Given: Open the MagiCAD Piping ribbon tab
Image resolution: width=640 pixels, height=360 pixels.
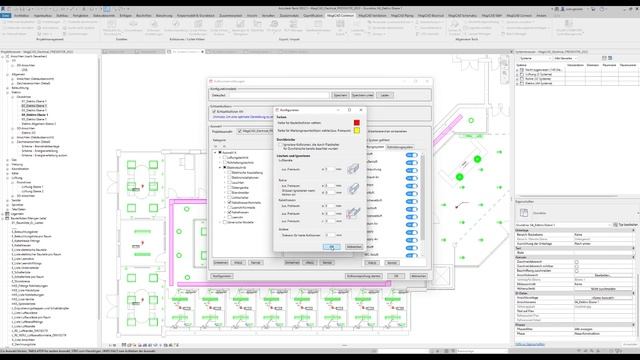Looking at the screenshot, I should [402, 16].
